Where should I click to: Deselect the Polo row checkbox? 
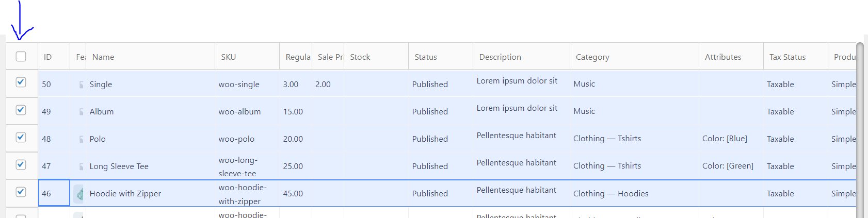(x=21, y=137)
